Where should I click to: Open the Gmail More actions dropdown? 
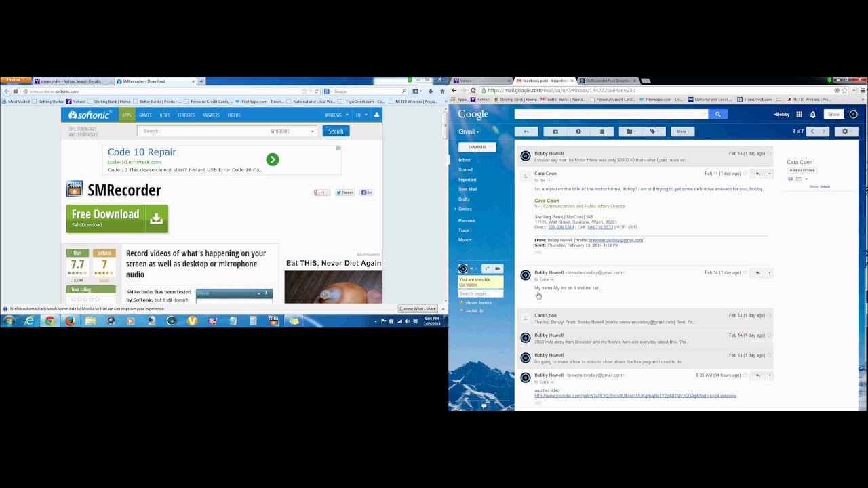click(x=682, y=131)
